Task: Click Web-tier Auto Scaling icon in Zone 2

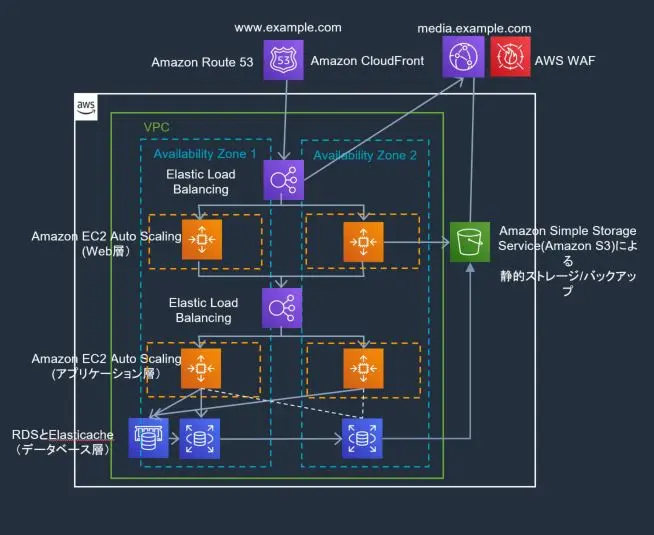Action: click(363, 242)
